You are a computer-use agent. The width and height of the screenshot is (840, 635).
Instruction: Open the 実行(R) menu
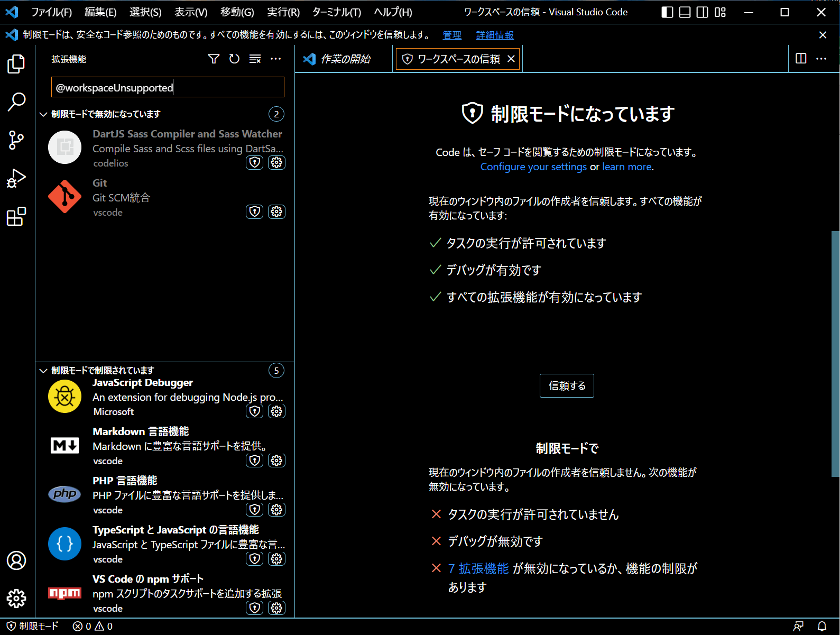pos(283,12)
